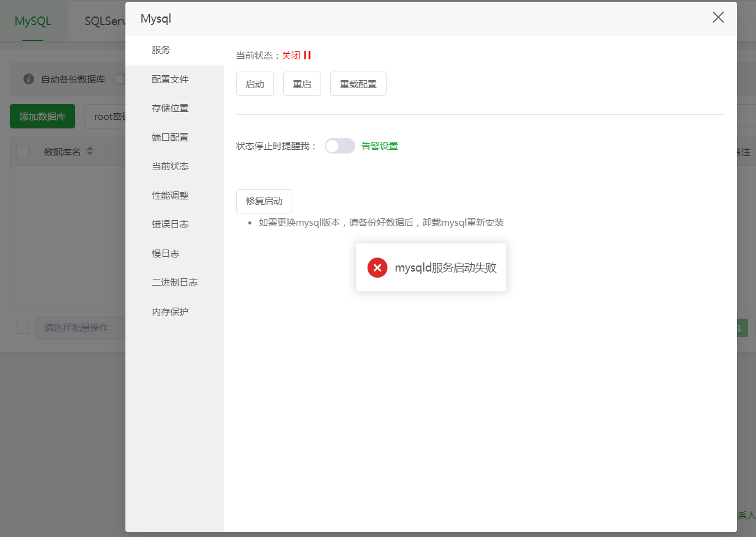The image size is (756, 537).
Task: Switch to the SQLServer tab in the background
Action: coord(105,21)
